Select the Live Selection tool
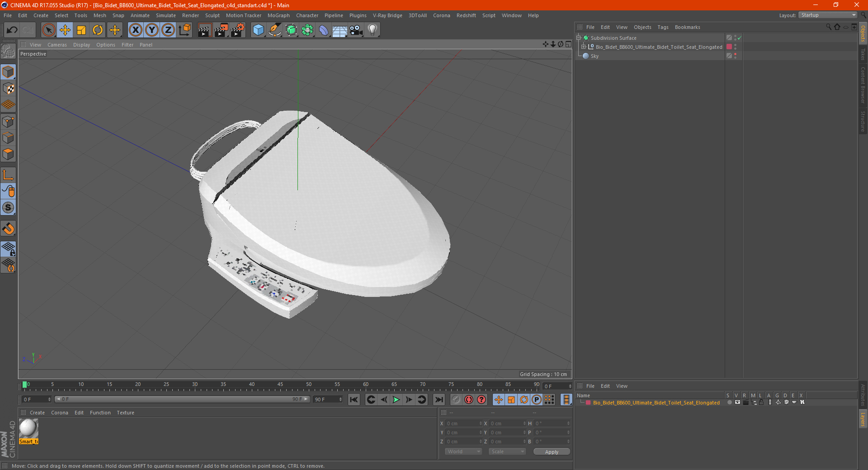The image size is (868, 470). tap(48, 30)
